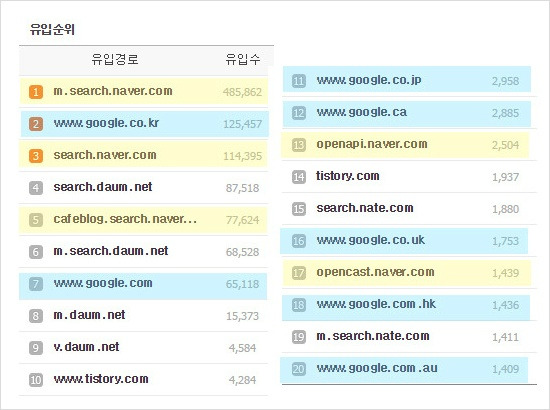Click the rank 16 badge icon
The image size is (550, 410).
299,241
